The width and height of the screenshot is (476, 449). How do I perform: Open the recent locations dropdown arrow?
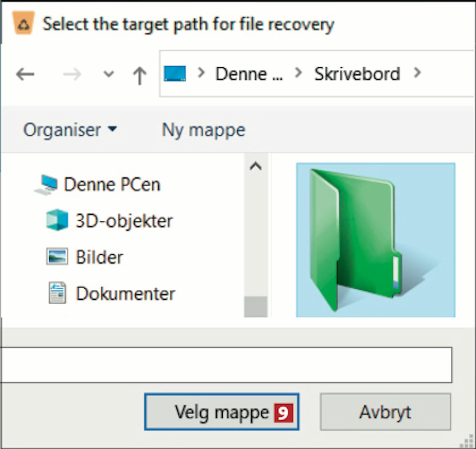click(x=109, y=74)
